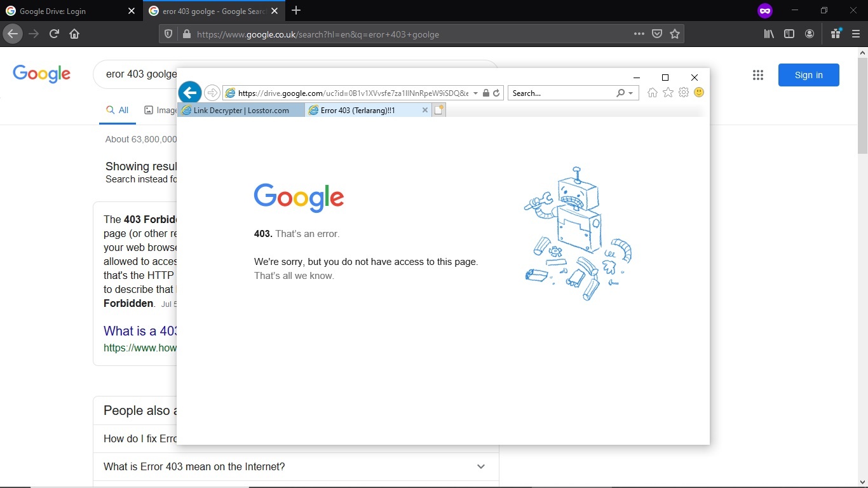The width and height of the screenshot is (868, 488).
Task: Click 'We're sorry, but you do not have access' text
Action: 366,262
